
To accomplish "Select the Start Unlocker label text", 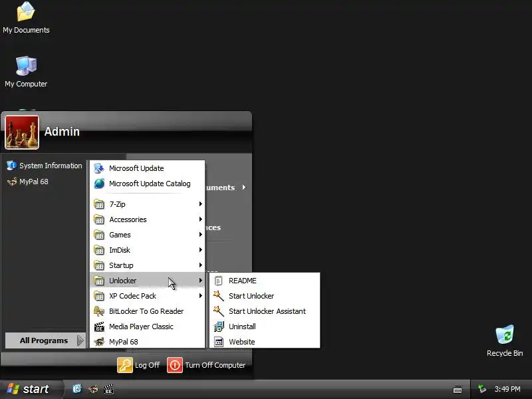I will tap(251, 296).
